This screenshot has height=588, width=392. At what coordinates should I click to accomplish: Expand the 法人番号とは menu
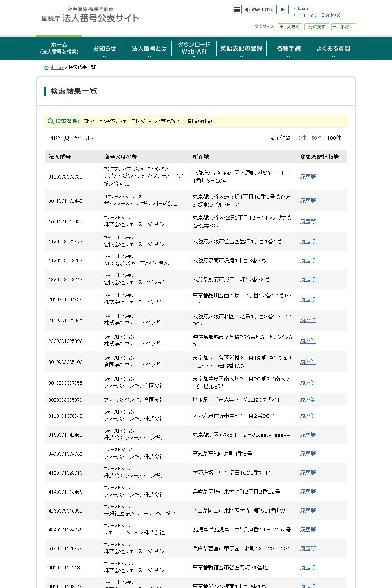[x=149, y=48]
